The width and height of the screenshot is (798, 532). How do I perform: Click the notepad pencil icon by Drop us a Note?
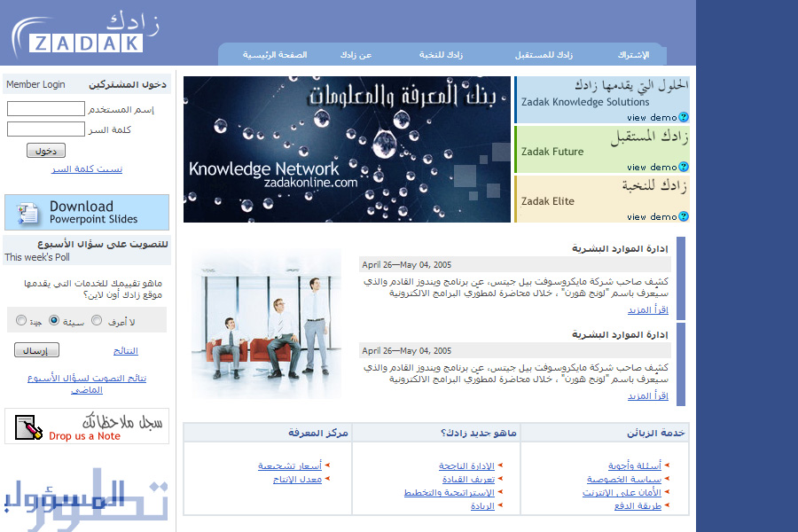[28, 427]
